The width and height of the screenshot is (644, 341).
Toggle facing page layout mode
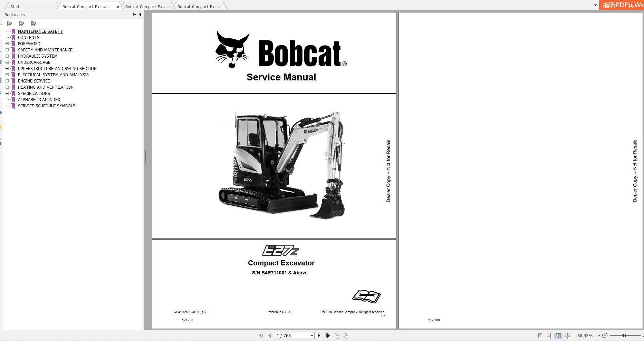point(559,335)
